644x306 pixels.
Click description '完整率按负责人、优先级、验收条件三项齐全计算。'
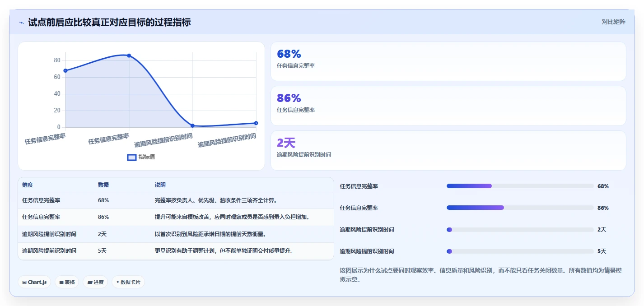coord(216,200)
